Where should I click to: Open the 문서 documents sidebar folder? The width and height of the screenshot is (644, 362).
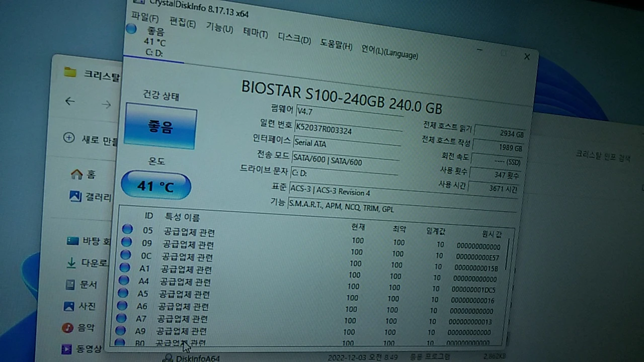pos(81,285)
